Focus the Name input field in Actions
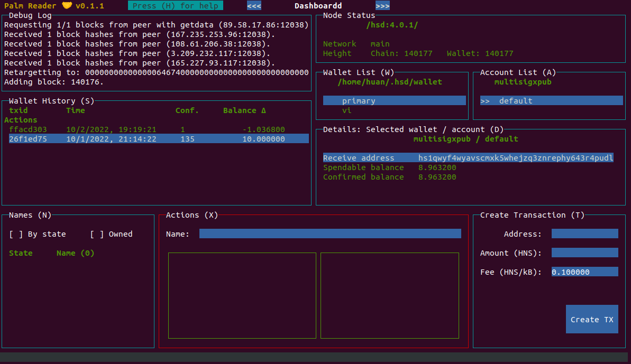Screen dimensions: 631x364 pos(330,234)
